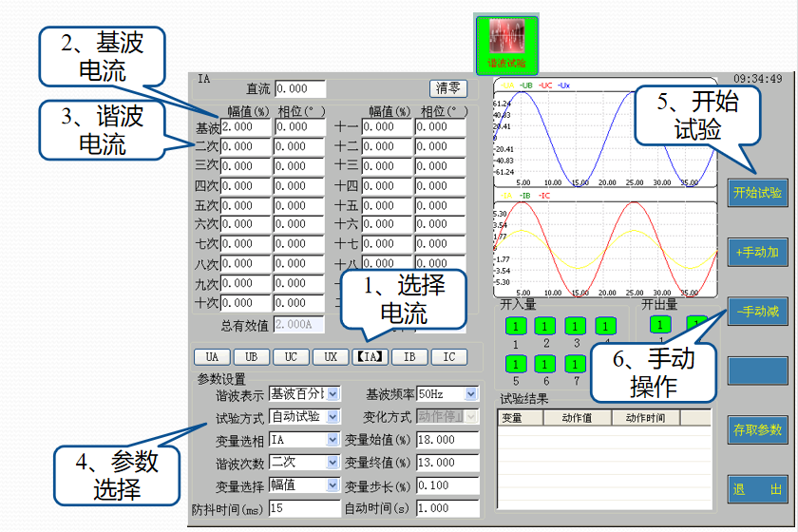The height and width of the screenshot is (532, 798).
Task: Click the 五次 harmonic amplitude field
Action: coord(246,205)
